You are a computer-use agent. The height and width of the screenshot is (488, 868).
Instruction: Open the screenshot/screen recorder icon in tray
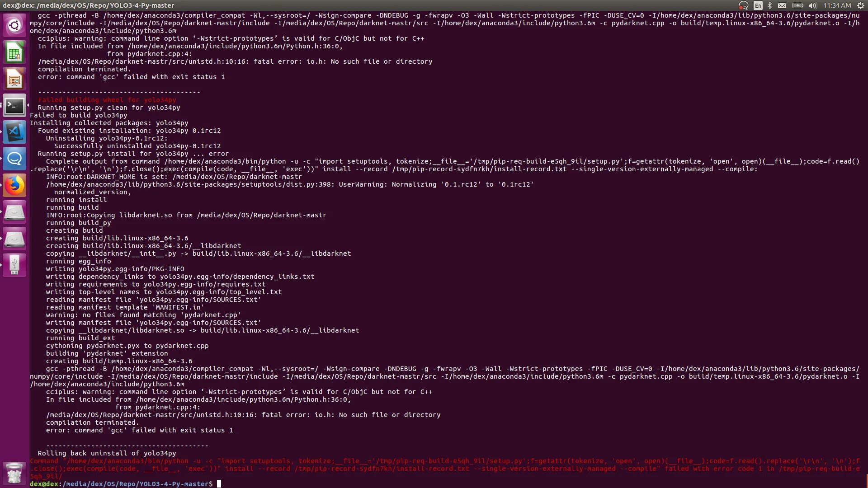744,6
